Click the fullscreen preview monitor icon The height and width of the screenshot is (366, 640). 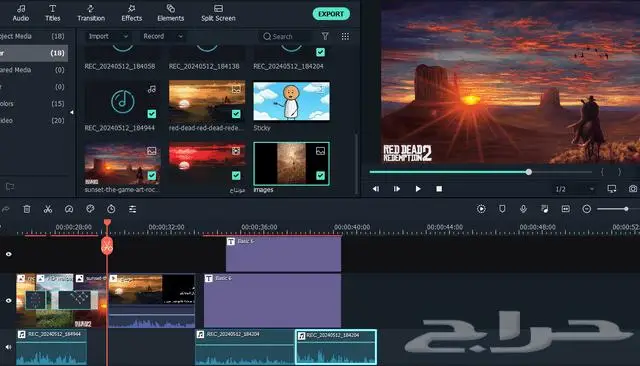611,189
